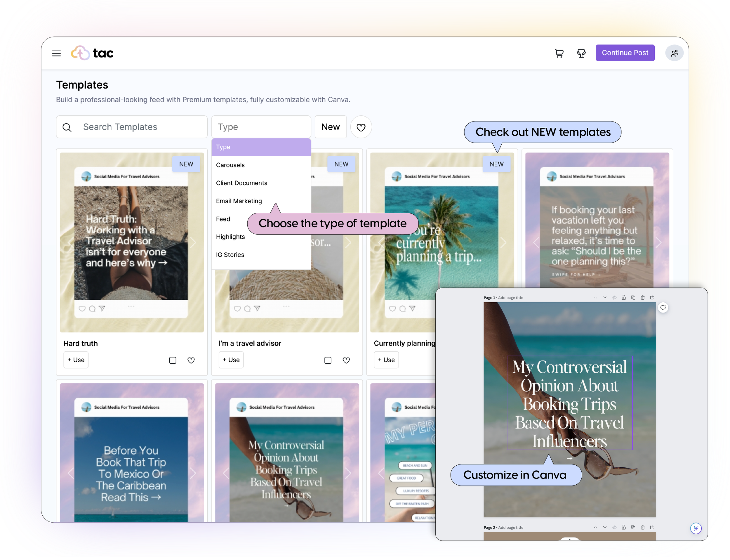Show favorite templates with heart filter
The height and width of the screenshot is (560, 730).
(x=361, y=127)
